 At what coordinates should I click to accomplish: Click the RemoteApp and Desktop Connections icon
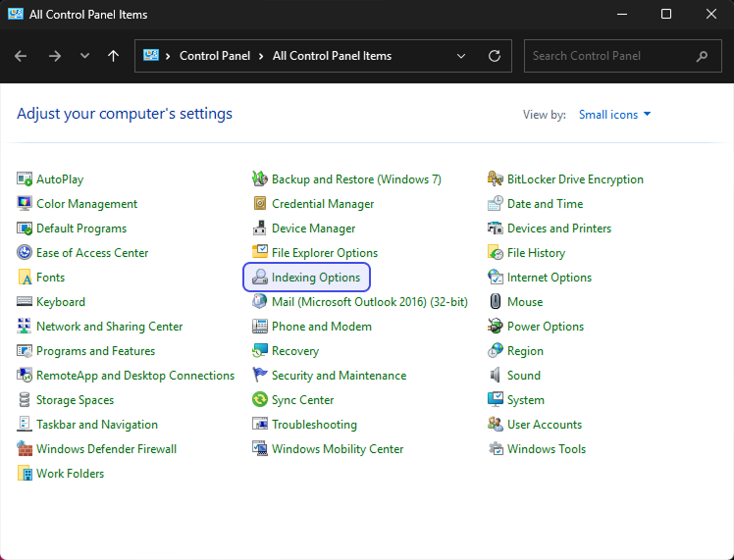[25, 376]
